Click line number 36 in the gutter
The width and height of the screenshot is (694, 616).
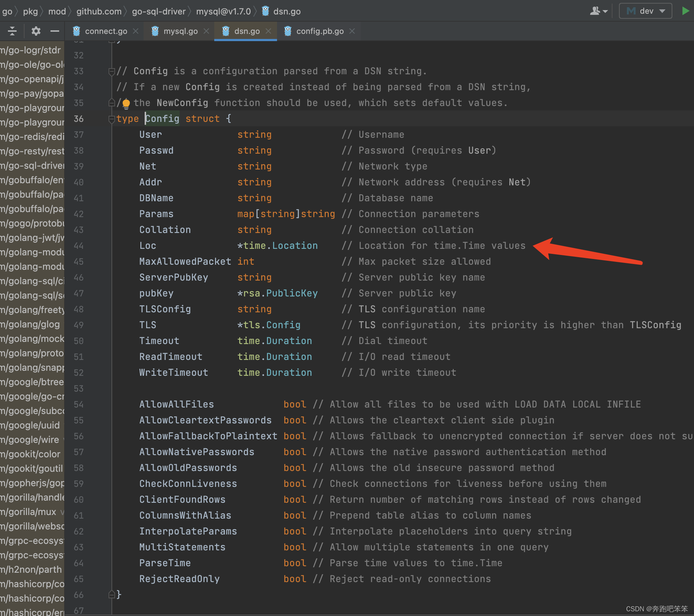click(x=79, y=119)
